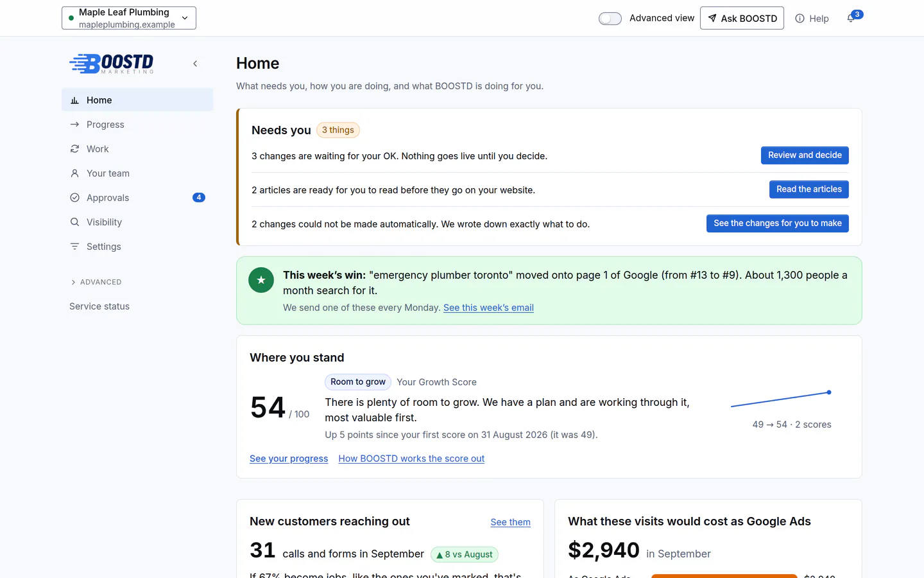The height and width of the screenshot is (578, 924).
Task: Click the Settings filter lines icon
Action: (x=74, y=247)
